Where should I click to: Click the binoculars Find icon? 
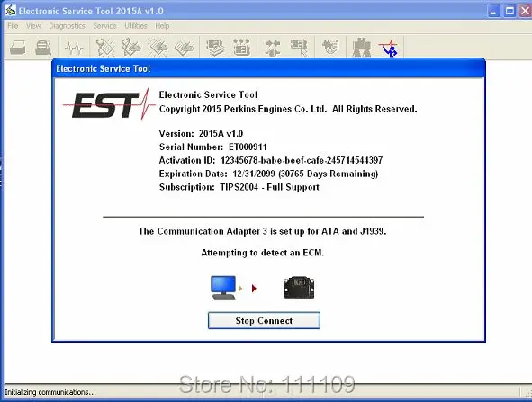[361, 47]
